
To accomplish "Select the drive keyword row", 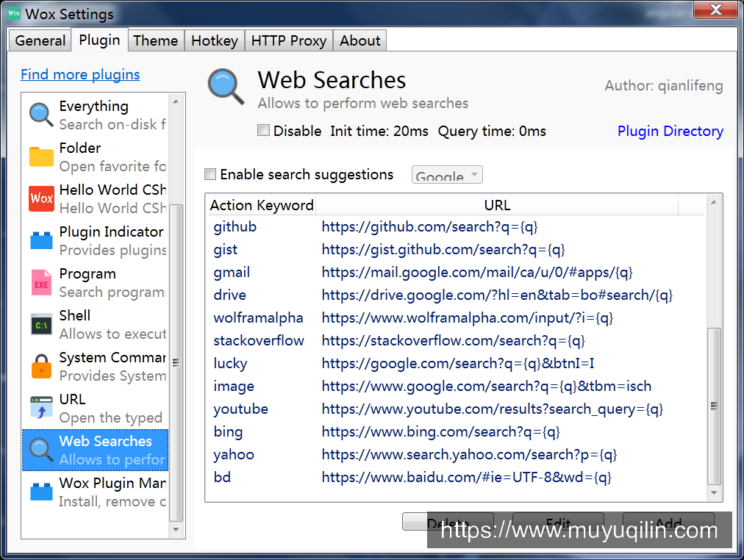I will click(x=456, y=295).
